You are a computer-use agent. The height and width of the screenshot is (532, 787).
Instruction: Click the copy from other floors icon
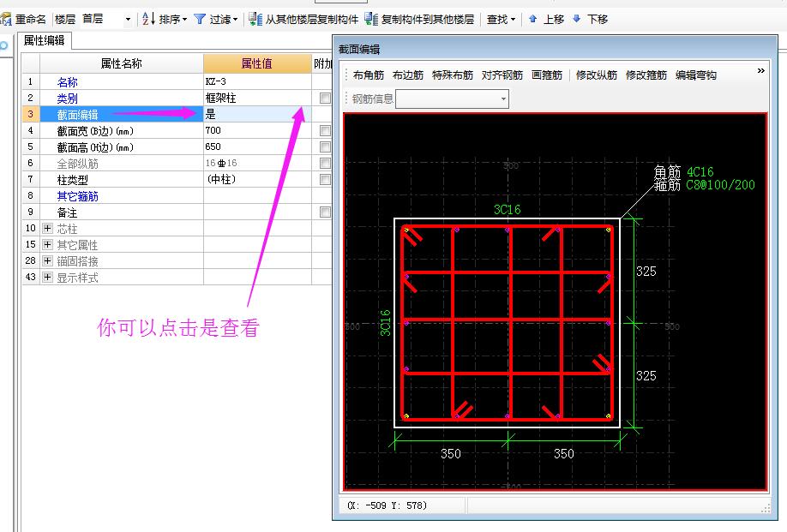pos(255,19)
